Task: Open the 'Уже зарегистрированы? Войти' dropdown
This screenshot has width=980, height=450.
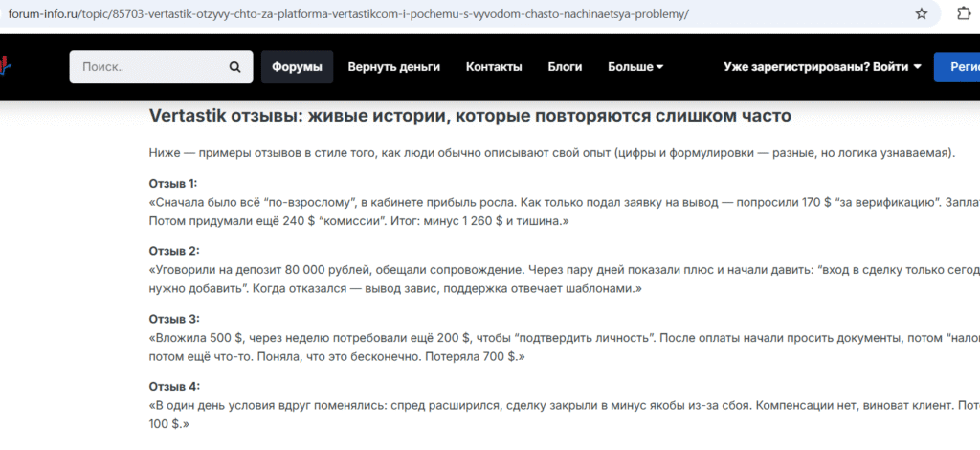Action: point(822,67)
